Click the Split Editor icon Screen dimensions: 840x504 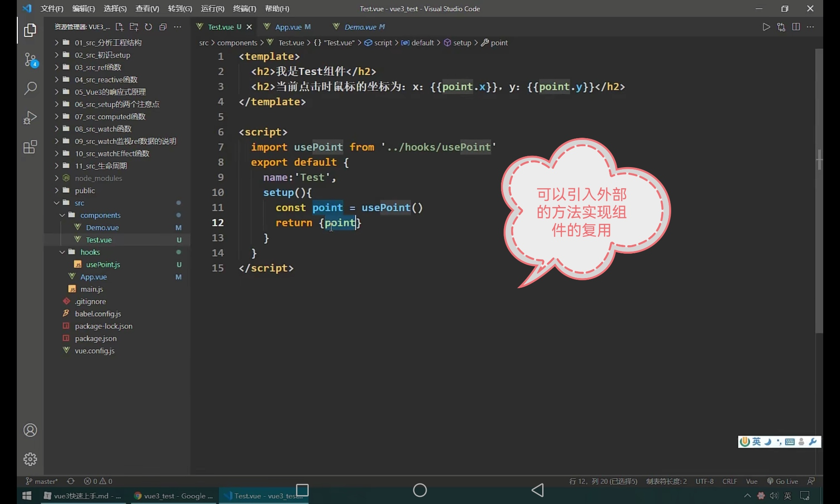point(796,27)
